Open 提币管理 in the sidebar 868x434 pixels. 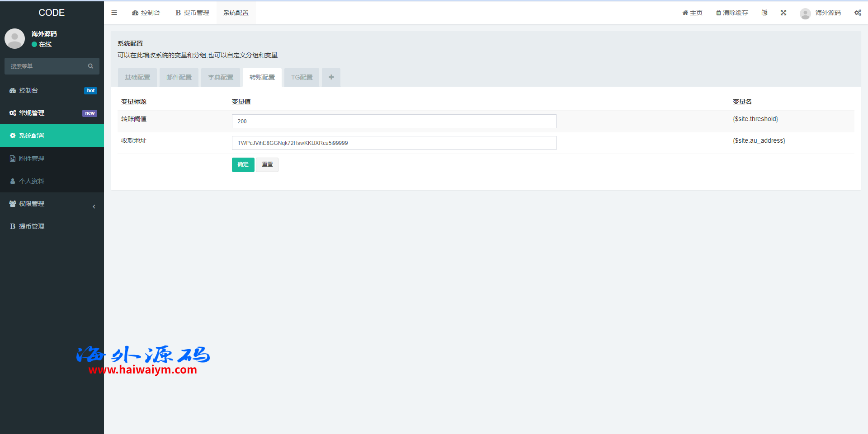pos(32,226)
